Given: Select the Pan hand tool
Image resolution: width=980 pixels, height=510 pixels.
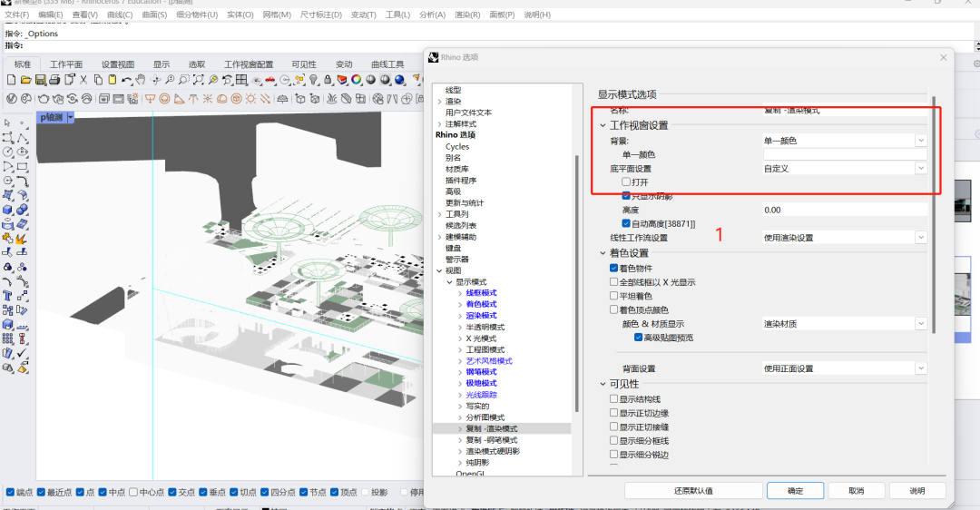Looking at the screenshot, I should (141, 80).
